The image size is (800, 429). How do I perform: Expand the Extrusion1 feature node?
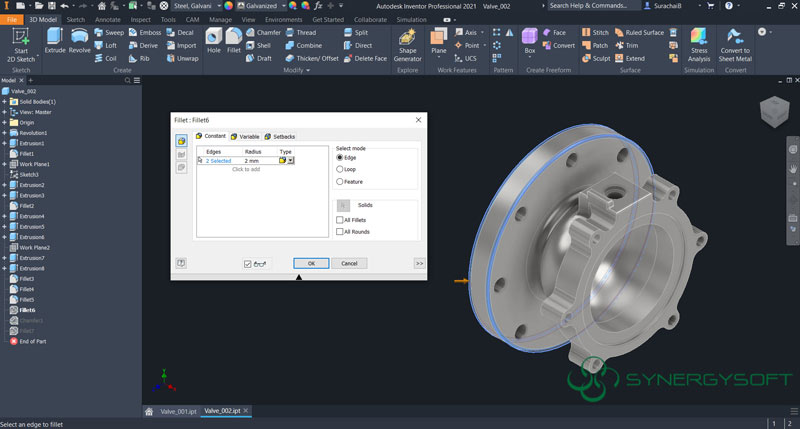pyautogui.click(x=4, y=143)
